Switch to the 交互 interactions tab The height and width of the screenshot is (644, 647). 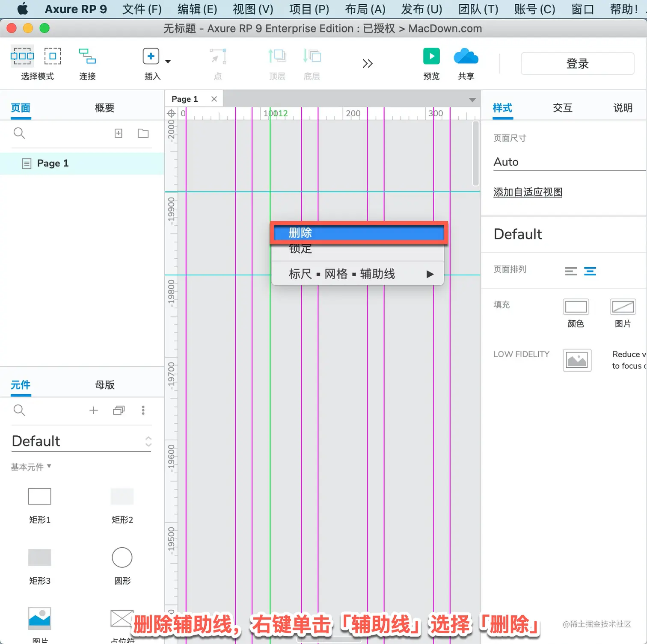[562, 108]
